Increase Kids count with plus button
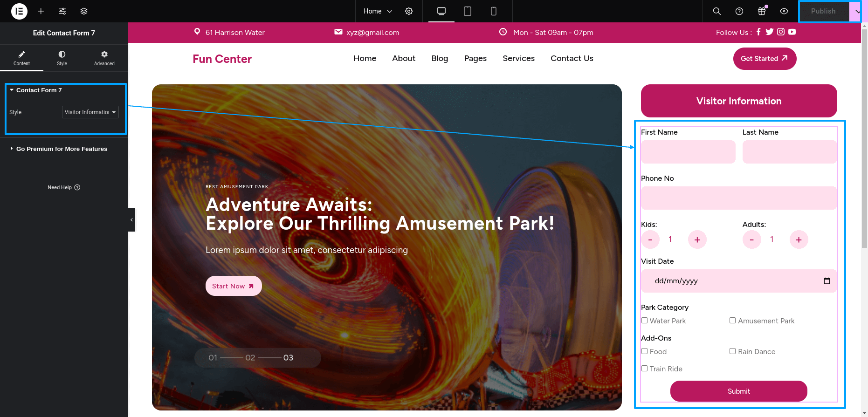 pos(697,239)
